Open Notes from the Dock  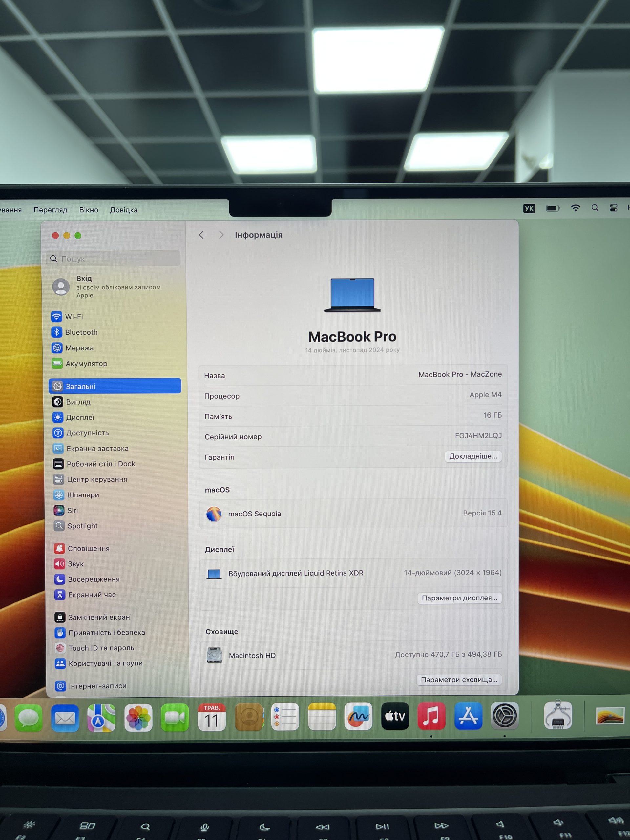click(x=322, y=716)
